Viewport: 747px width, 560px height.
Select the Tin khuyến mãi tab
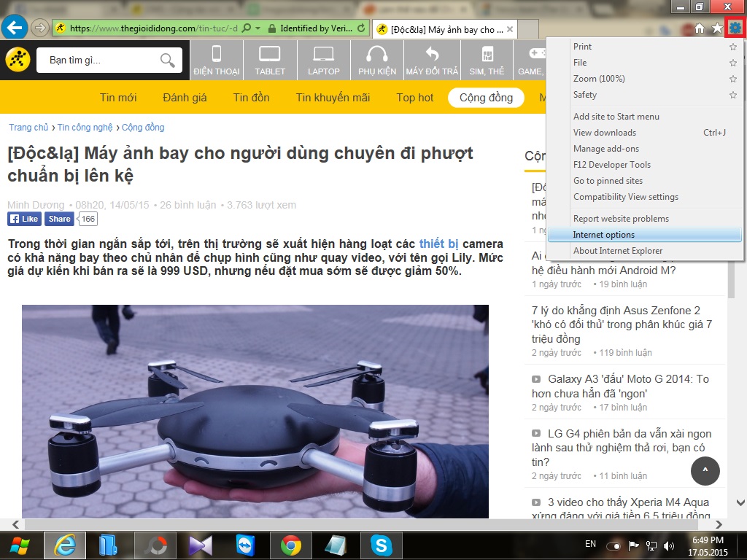[x=333, y=98]
